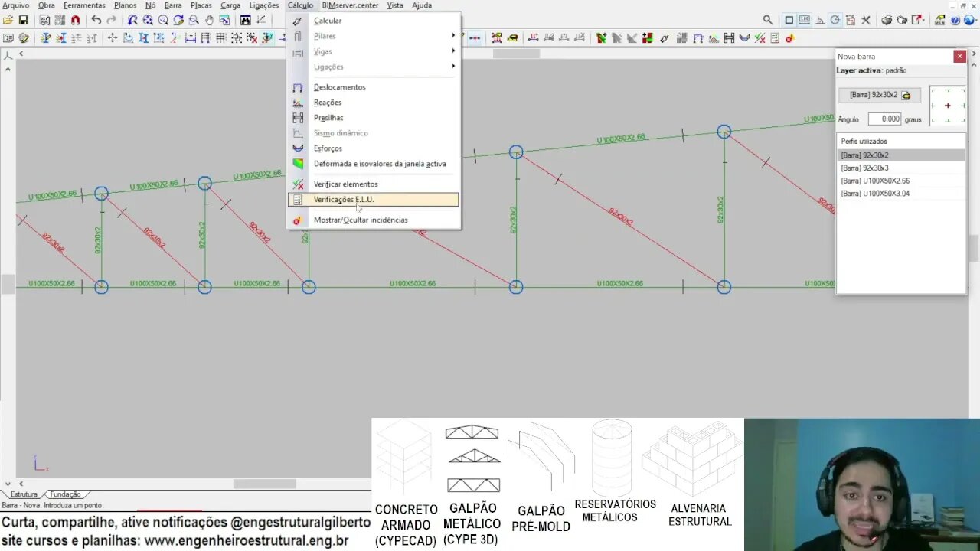Screen dimensions: 980x551
Task: Click the grid/hatch toolbar icon
Action: click(220, 38)
